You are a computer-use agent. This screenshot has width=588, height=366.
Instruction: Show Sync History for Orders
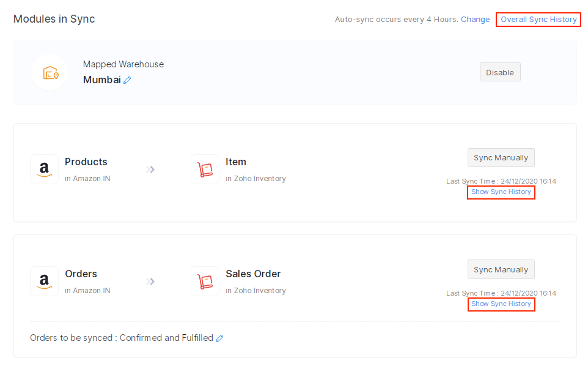tap(501, 304)
